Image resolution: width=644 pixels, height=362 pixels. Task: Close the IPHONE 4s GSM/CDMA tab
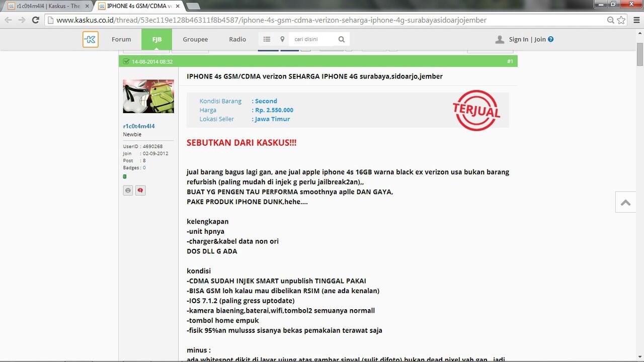pyautogui.click(x=178, y=6)
